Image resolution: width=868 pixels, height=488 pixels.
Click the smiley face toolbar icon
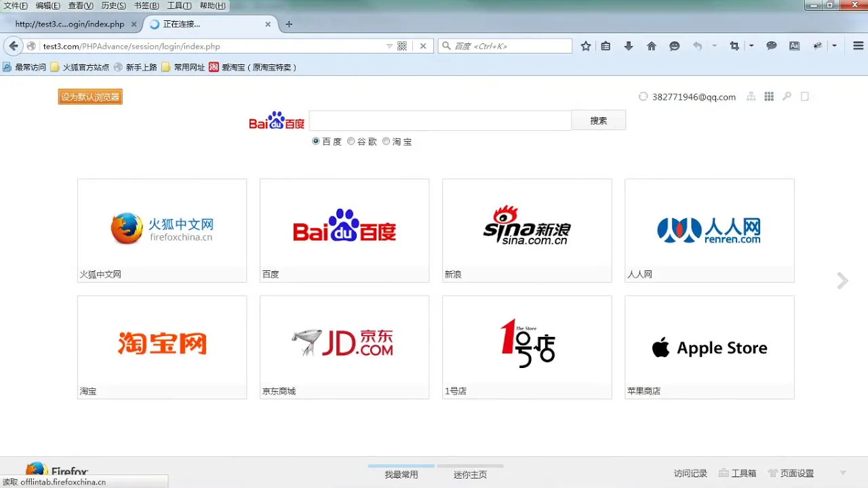tap(675, 46)
